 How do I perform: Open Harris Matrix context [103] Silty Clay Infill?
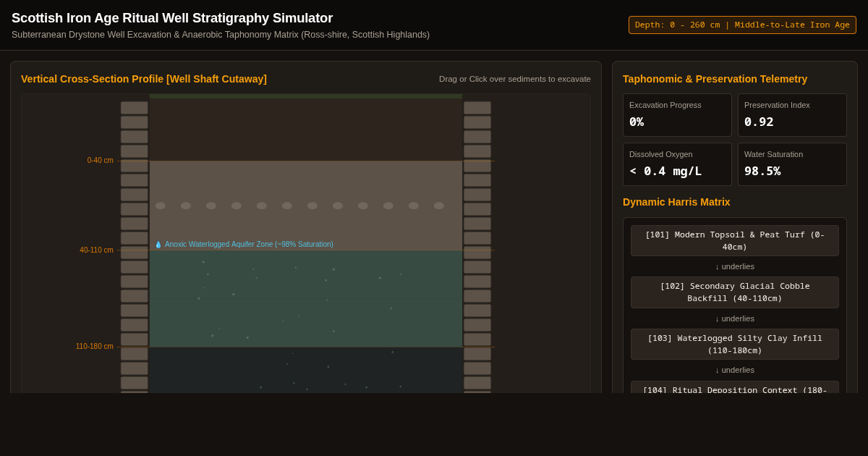(735, 344)
